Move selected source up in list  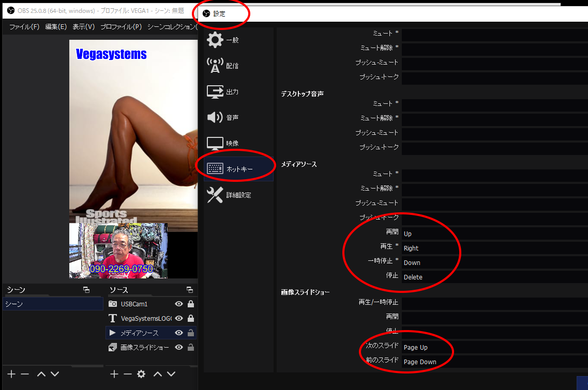pos(158,374)
